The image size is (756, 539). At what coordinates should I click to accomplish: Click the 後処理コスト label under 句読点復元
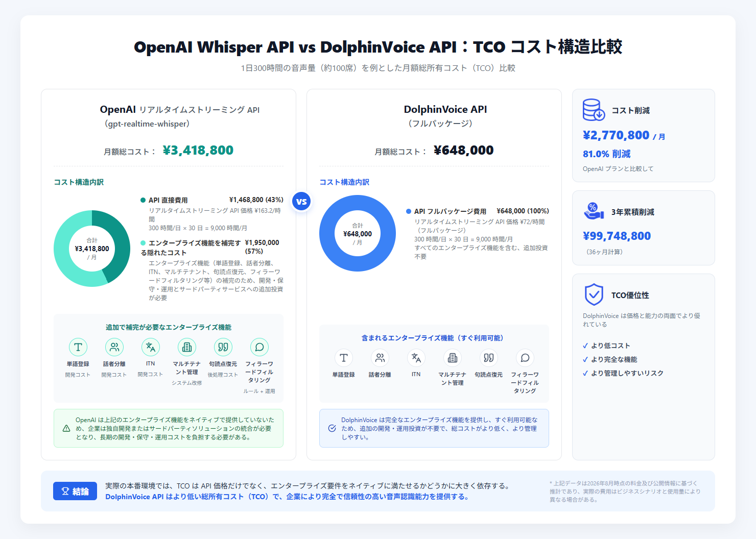(x=223, y=375)
